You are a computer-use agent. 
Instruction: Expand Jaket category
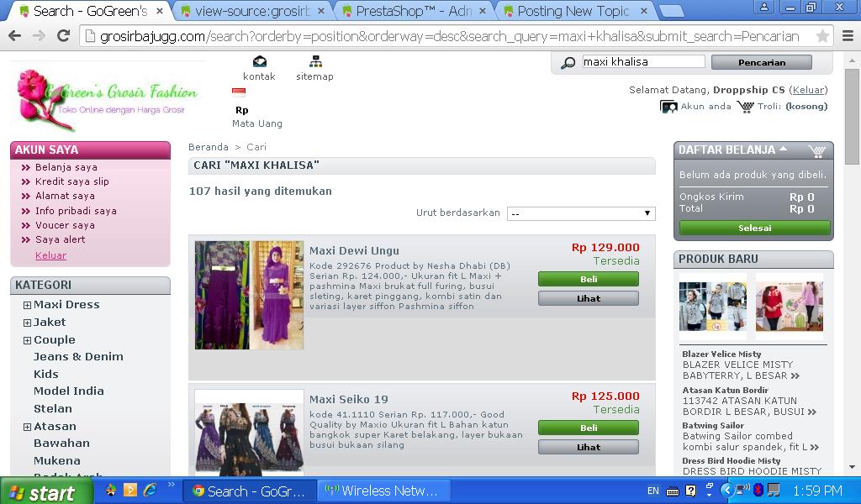pyautogui.click(x=27, y=323)
